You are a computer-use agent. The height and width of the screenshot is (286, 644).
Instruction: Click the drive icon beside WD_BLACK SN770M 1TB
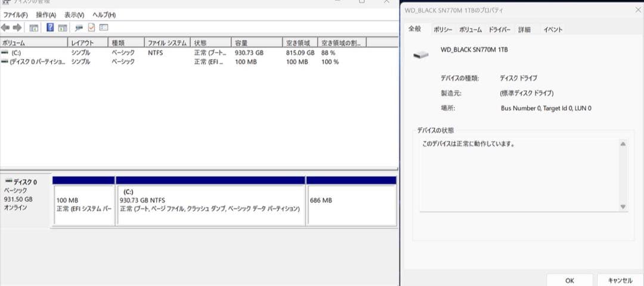click(421, 54)
